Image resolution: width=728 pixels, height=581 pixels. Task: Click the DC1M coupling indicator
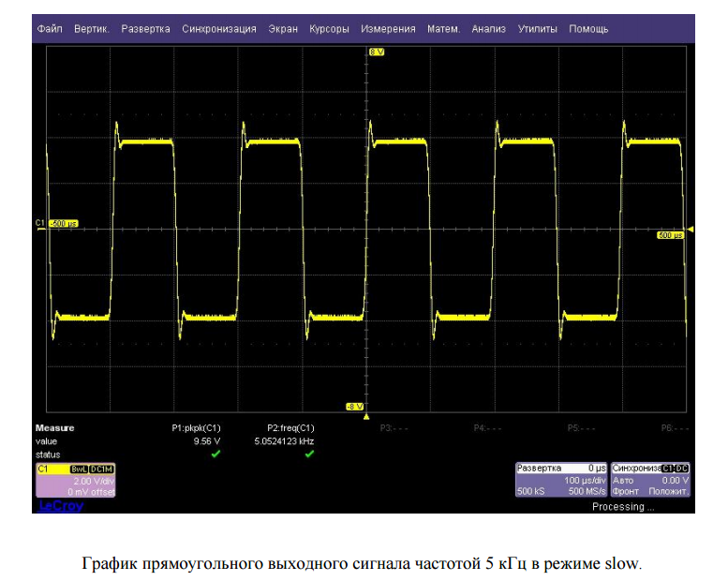click(101, 468)
